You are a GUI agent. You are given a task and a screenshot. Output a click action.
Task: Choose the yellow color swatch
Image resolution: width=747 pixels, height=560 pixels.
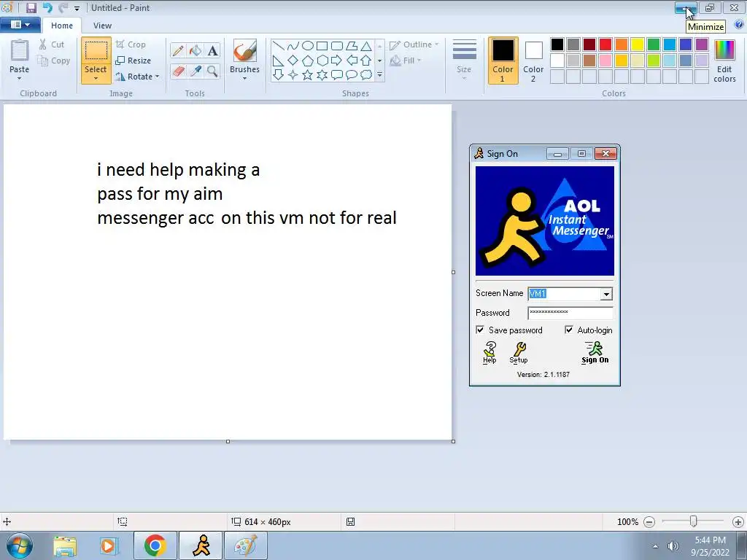(x=638, y=44)
